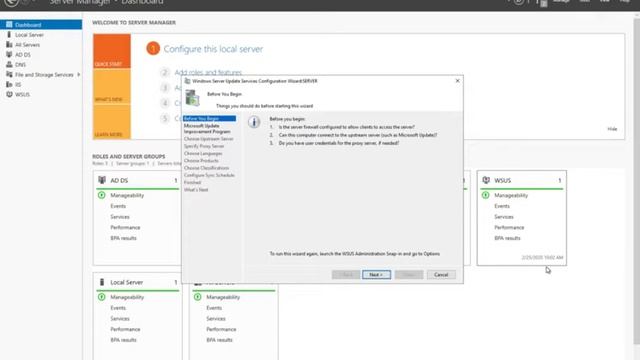
Task: Click the Local Server tile title
Action: pyautogui.click(x=127, y=282)
